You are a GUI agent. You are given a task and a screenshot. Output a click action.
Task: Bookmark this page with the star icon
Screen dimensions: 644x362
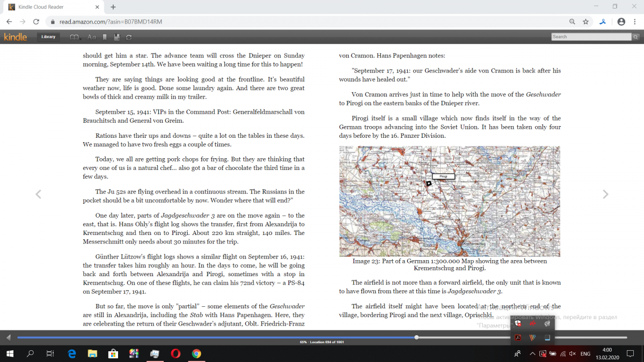pos(586,22)
